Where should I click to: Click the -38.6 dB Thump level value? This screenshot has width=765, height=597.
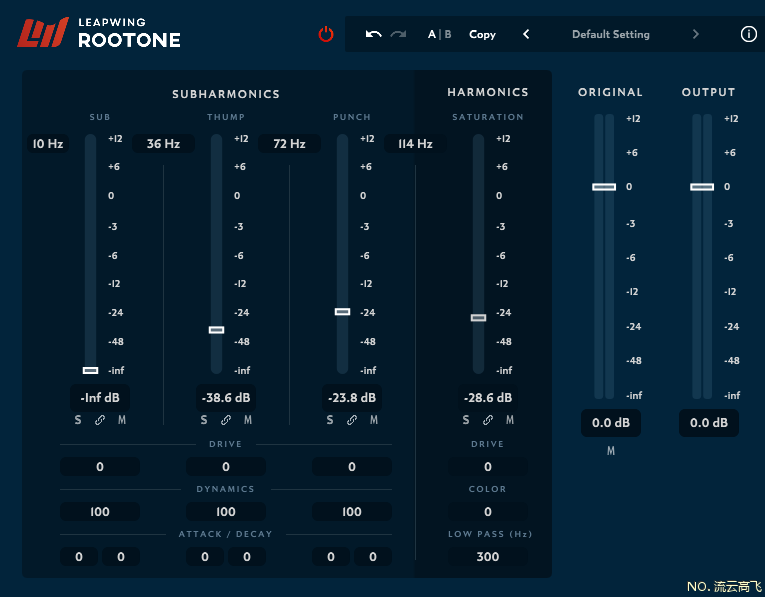coord(226,398)
